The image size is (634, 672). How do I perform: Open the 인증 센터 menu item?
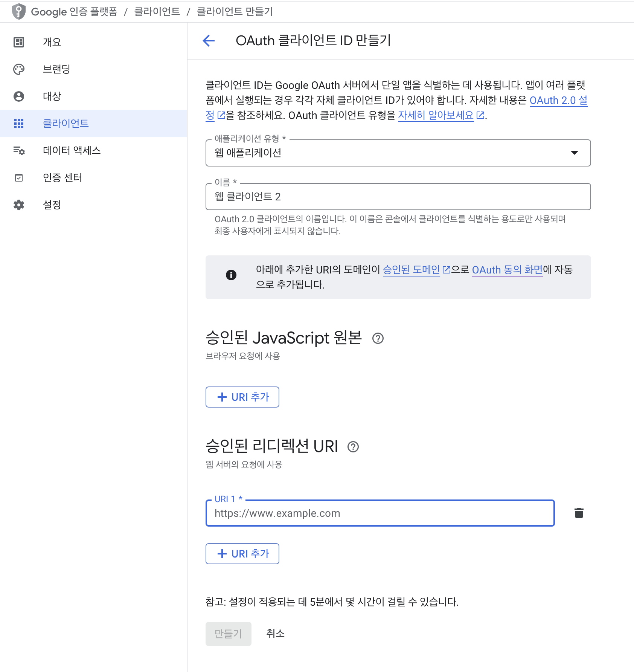93,178
